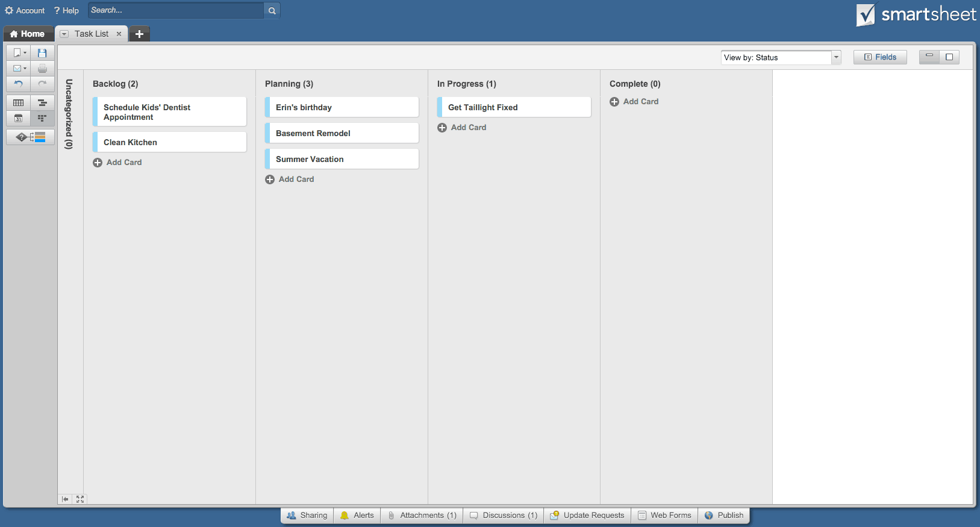The width and height of the screenshot is (980, 527).
Task: Collapse the Uncategorized lane arrow
Action: [x=65, y=499]
